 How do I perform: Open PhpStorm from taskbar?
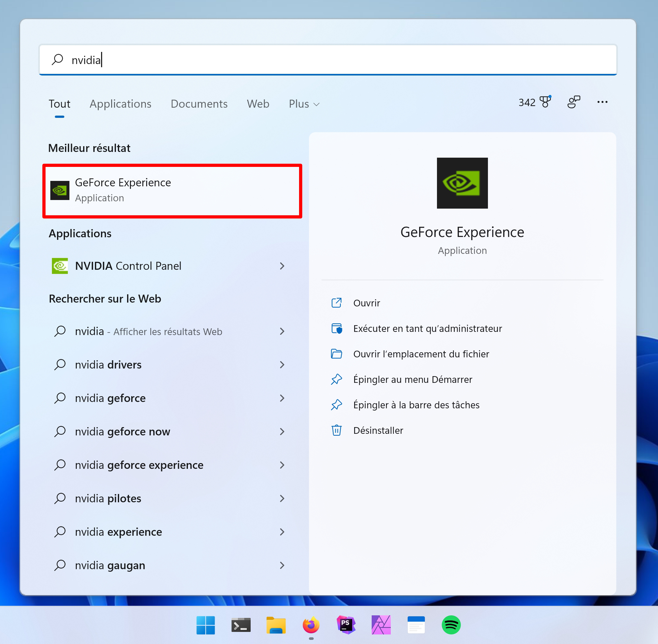[x=346, y=625]
